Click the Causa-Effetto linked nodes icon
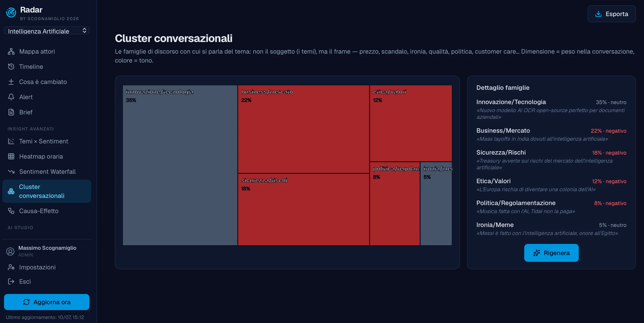This screenshot has width=644, height=323. point(11,211)
